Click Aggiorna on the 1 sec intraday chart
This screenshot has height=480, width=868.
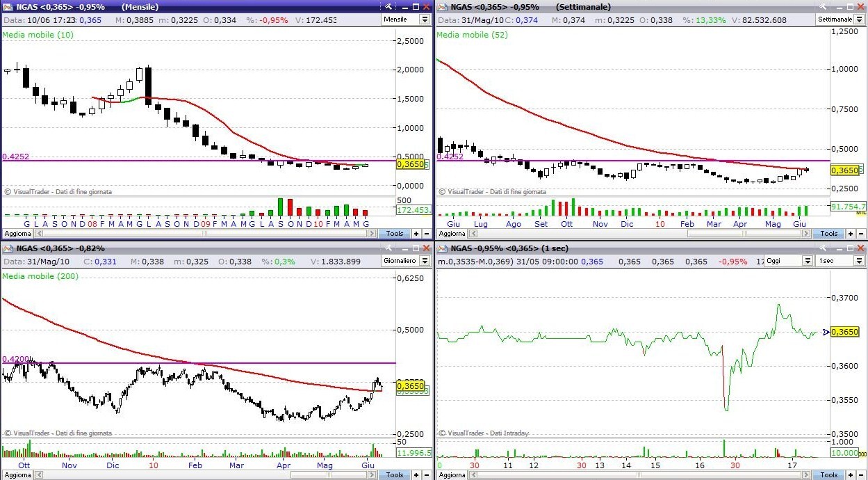452,474
